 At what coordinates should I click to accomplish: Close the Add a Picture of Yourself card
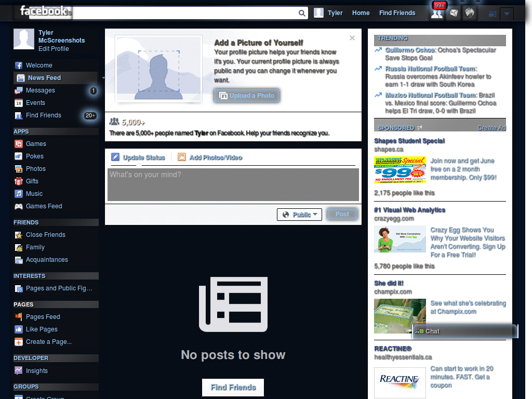pyautogui.click(x=352, y=38)
